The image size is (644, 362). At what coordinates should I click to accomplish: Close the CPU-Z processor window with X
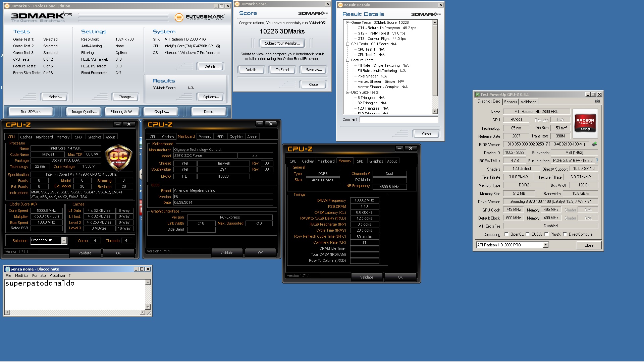pyautogui.click(x=129, y=124)
